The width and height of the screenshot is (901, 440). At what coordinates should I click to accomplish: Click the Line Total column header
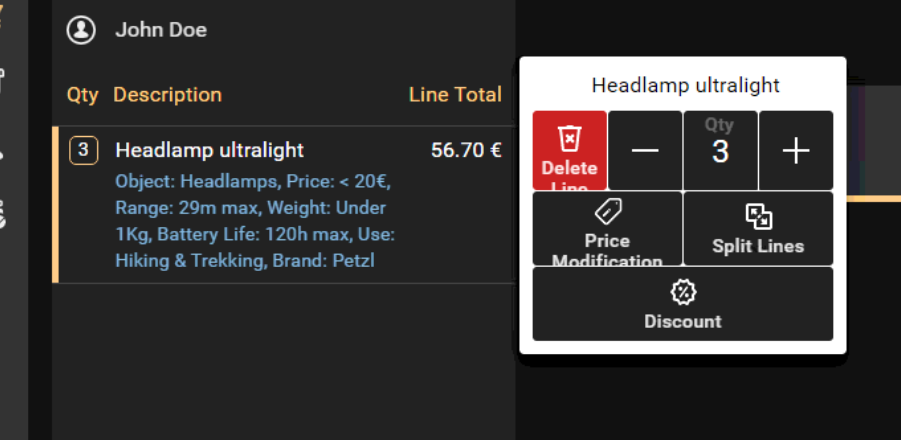[455, 95]
